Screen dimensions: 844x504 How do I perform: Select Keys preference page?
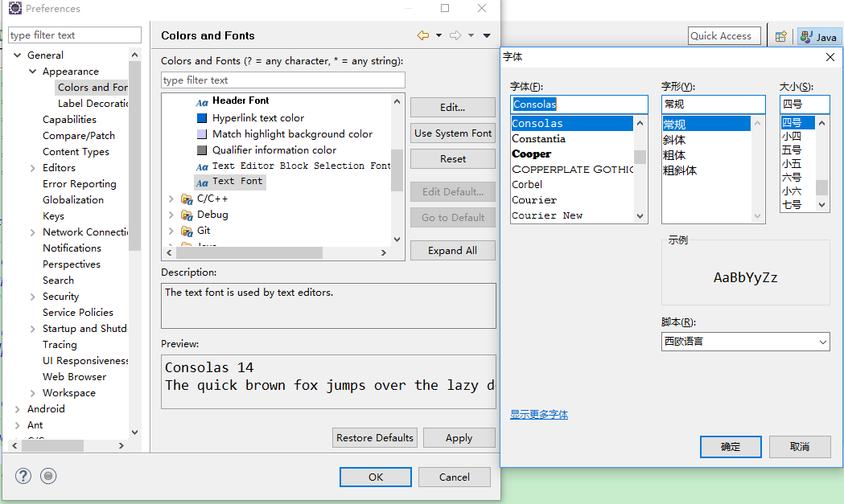[53, 215]
